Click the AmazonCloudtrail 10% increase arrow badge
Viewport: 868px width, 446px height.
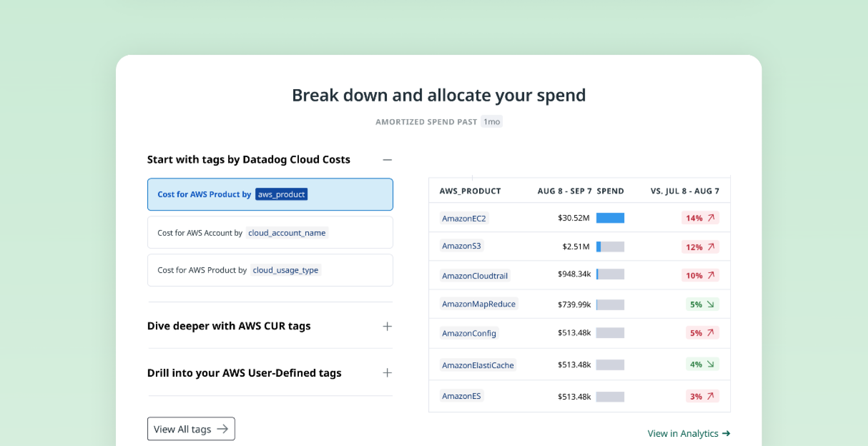(700, 275)
